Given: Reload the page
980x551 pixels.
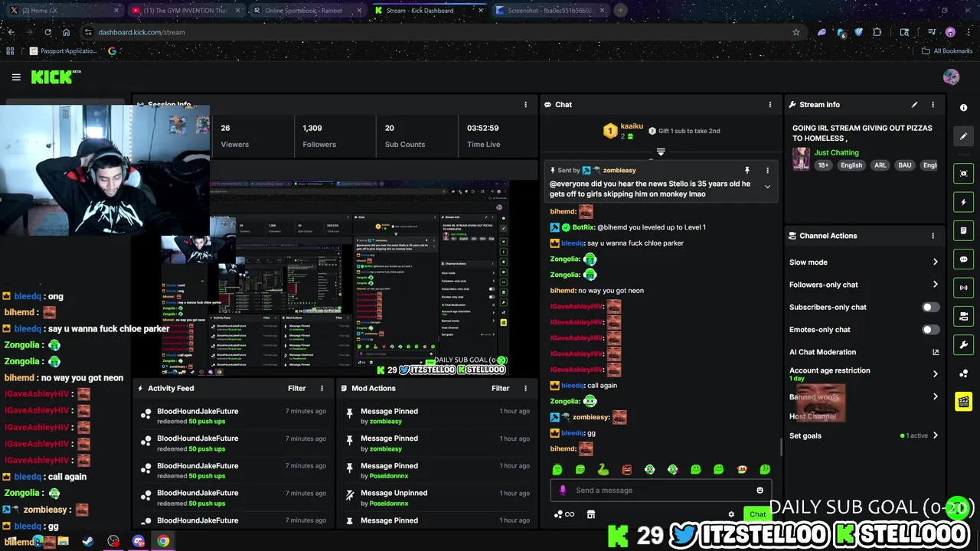Looking at the screenshot, I should point(47,32).
